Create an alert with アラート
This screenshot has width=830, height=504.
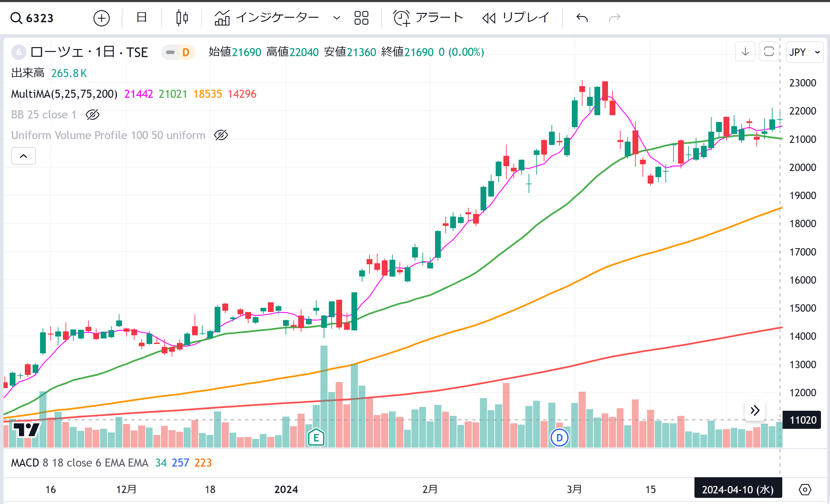428,17
